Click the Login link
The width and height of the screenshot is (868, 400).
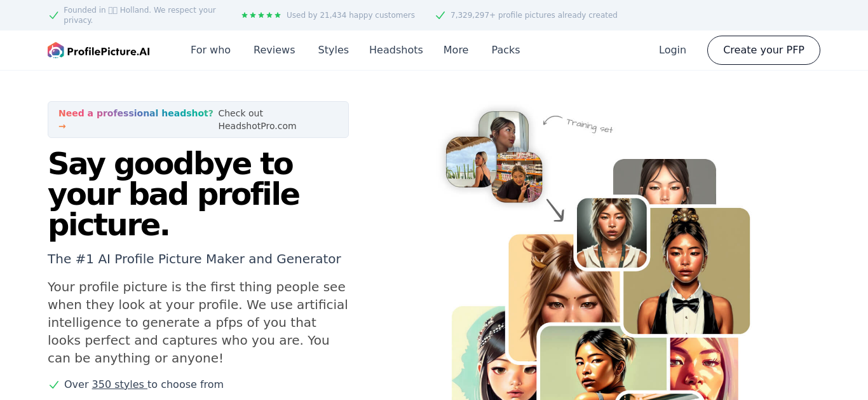(x=672, y=50)
